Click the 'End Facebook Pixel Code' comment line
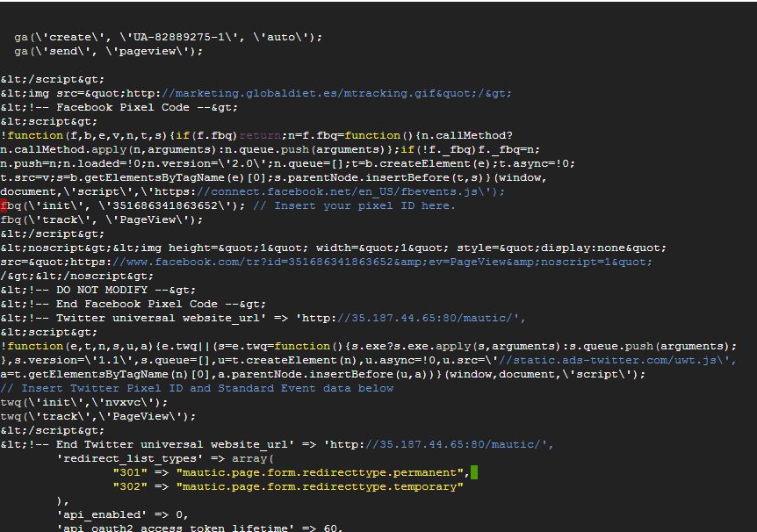 coord(133,304)
